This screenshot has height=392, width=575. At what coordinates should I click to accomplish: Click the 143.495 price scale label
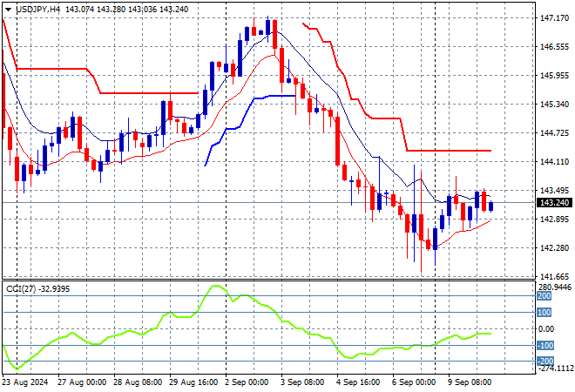[x=555, y=190]
